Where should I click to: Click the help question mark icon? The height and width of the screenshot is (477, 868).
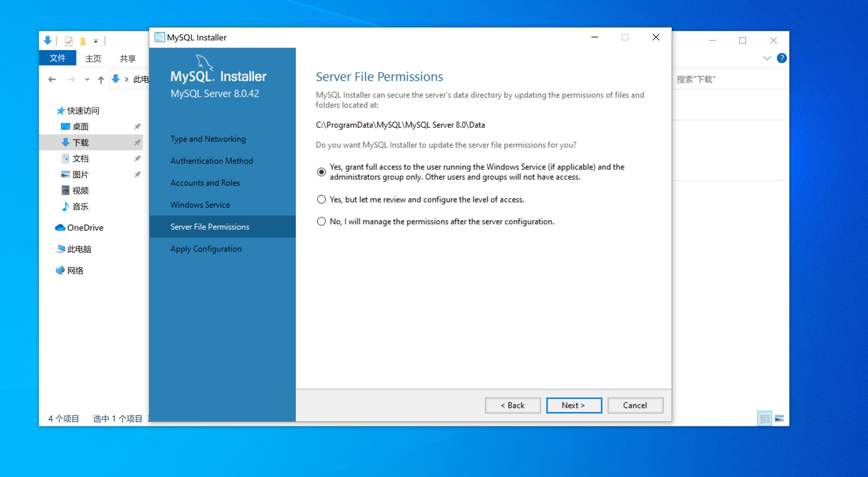pyautogui.click(x=781, y=58)
